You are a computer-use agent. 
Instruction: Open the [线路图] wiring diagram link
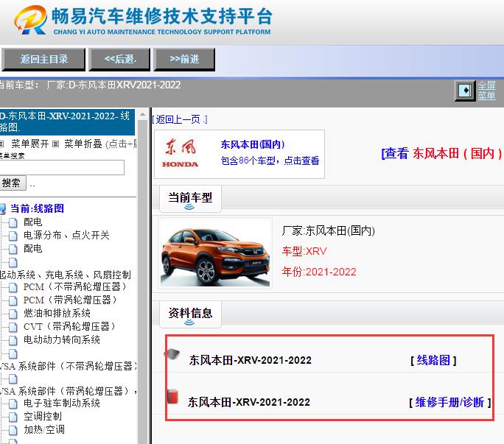pyautogui.click(x=433, y=360)
